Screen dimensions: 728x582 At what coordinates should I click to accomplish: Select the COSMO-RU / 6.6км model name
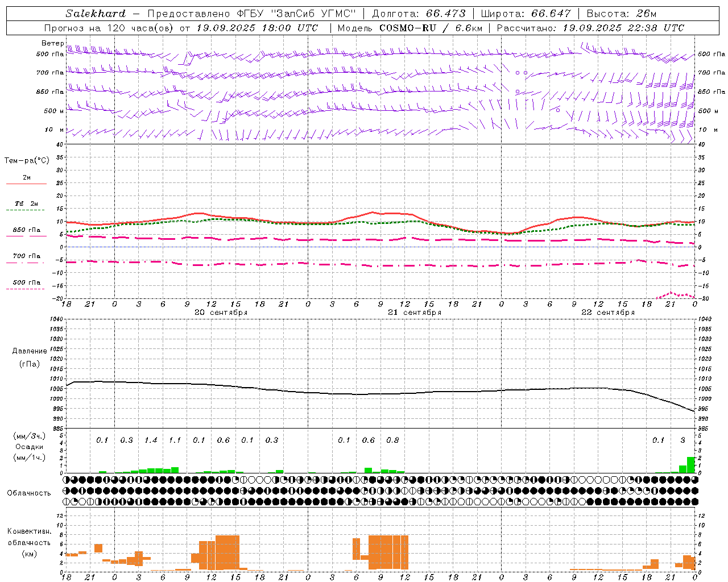(x=431, y=28)
